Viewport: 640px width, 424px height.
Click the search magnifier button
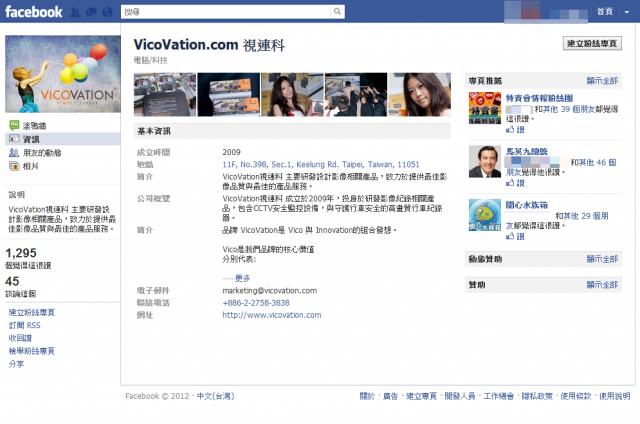[337, 11]
